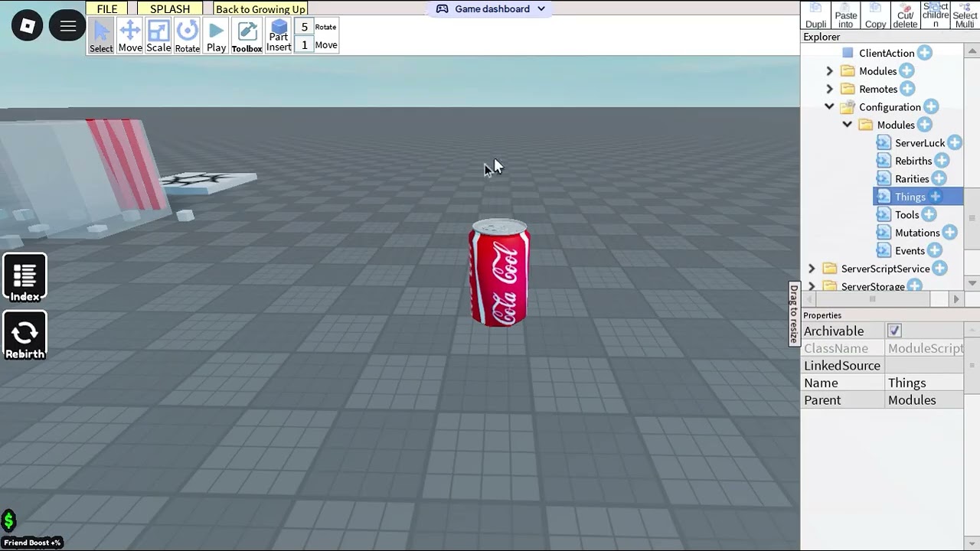Open the hamburger menu
This screenshot has width=980, height=551.
[x=68, y=26]
